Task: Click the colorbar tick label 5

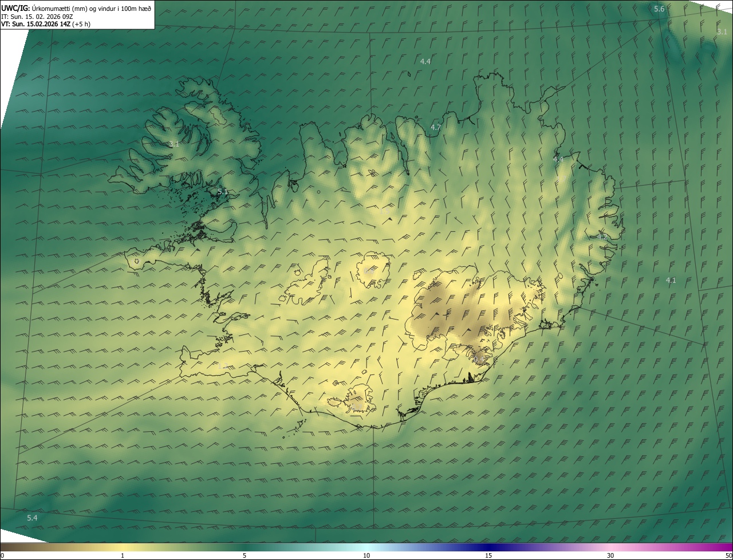Action: (245, 555)
